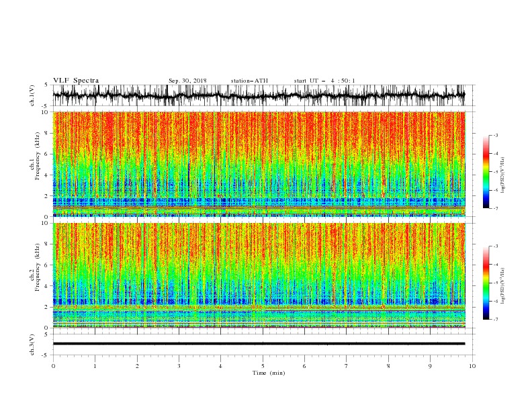Click time axis tick label '8'
532x411 pixels.
[388, 366]
